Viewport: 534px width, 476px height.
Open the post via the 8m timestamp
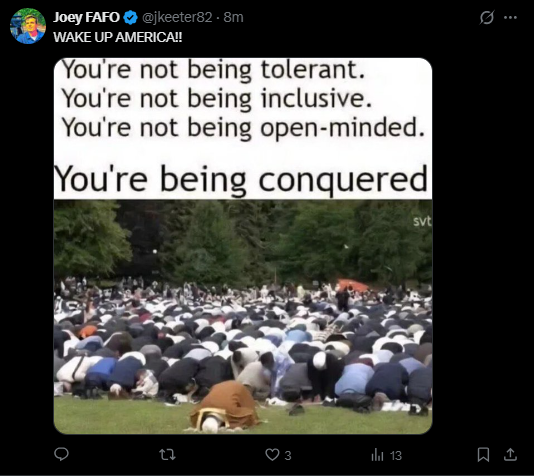[233, 17]
